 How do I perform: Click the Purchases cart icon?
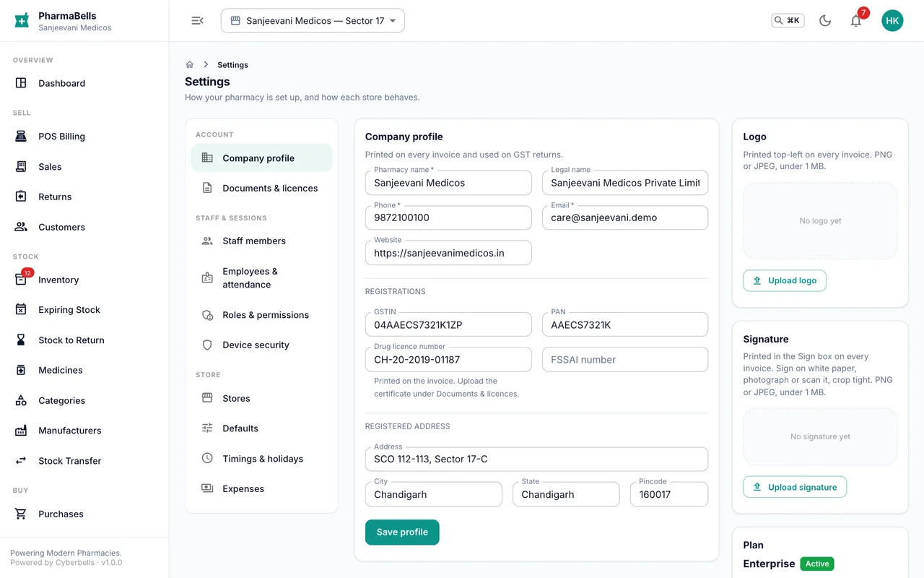pyautogui.click(x=21, y=514)
